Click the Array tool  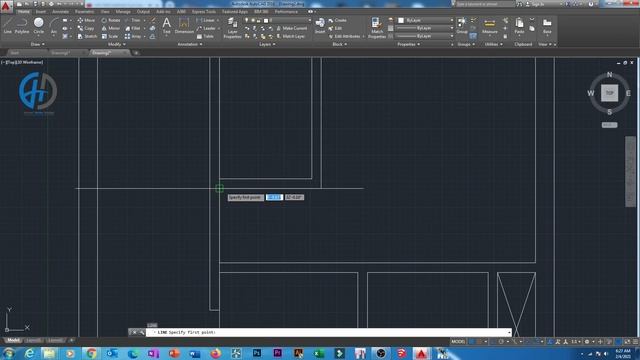(133, 36)
